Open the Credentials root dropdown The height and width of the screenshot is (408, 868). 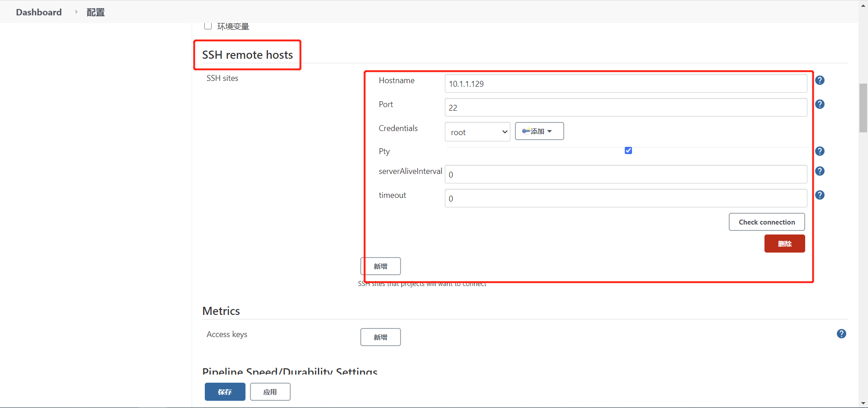click(477, 132)
